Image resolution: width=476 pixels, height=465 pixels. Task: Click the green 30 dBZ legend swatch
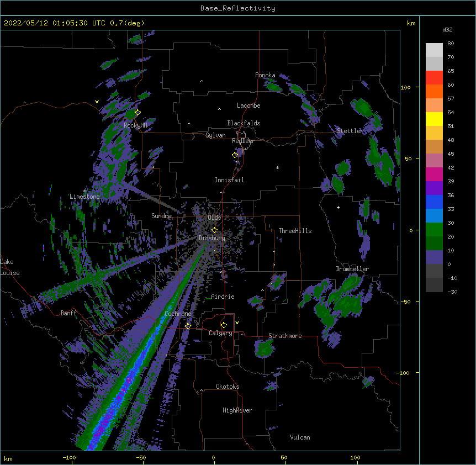tap(434, 230)
